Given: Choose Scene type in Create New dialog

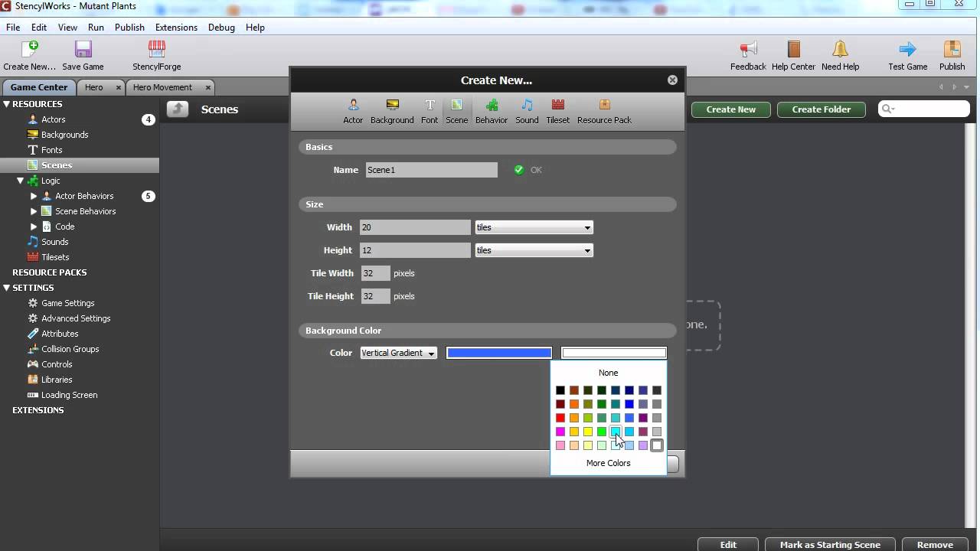Looking at the screenshot, I should (x=456, y=112).
